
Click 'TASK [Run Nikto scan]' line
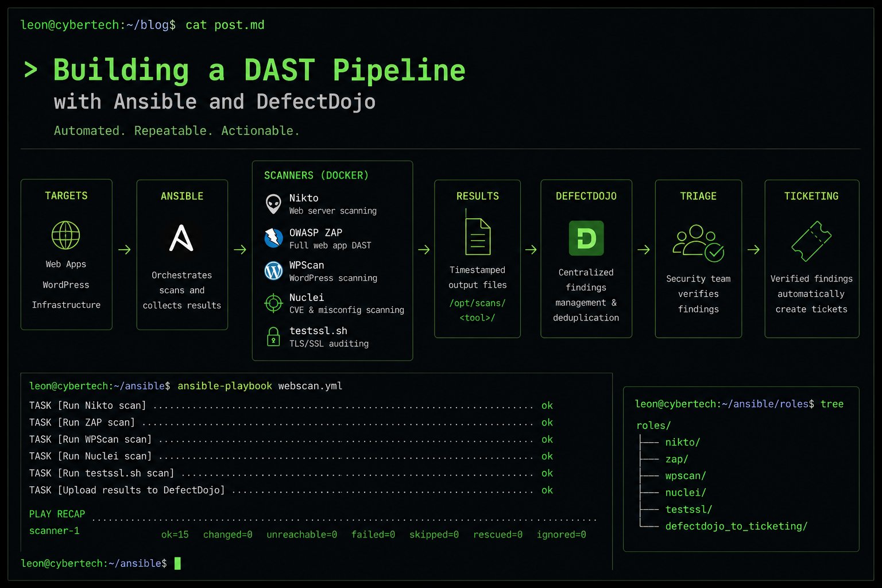[88, 405]
